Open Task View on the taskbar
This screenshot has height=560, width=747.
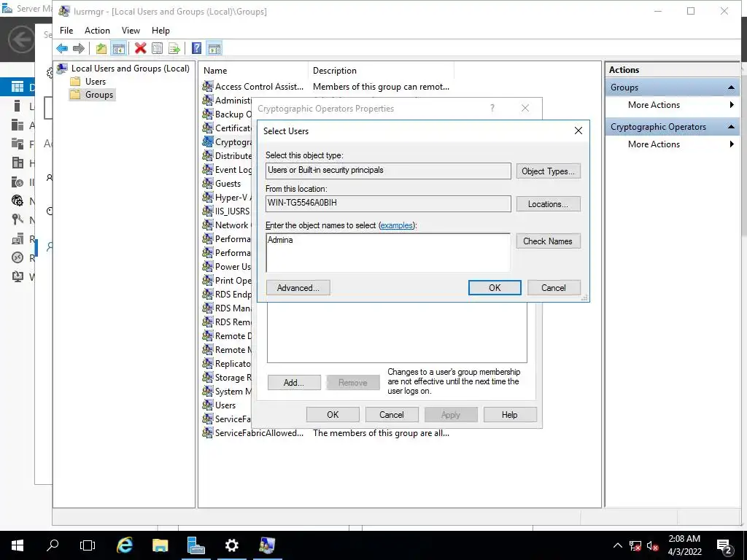point(88,545)
